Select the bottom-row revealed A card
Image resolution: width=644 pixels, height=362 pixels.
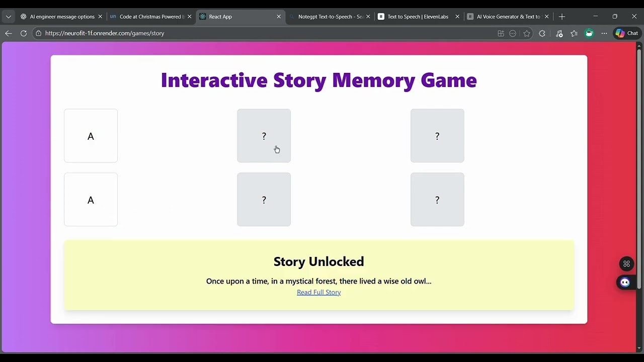(91, 200)
